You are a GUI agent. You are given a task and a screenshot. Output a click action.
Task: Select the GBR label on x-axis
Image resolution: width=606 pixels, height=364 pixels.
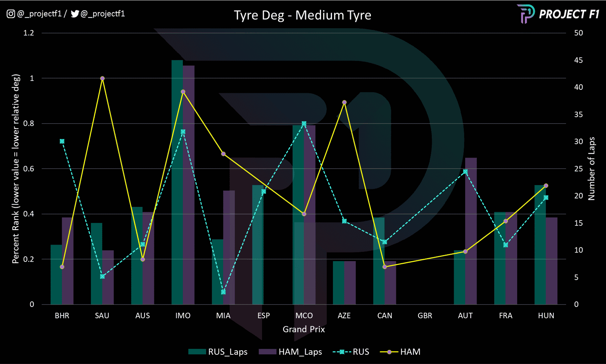coord(425,315)
